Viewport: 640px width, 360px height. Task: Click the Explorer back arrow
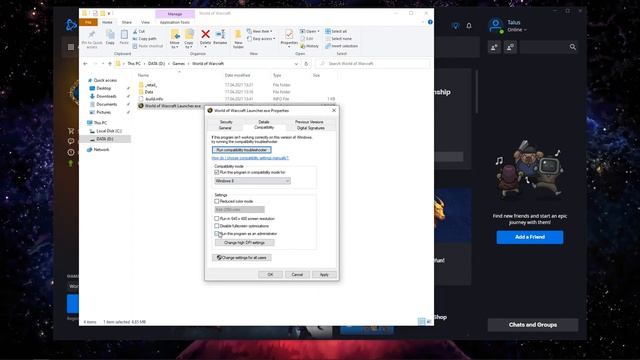pyautogui.click(x=85, y=64)
